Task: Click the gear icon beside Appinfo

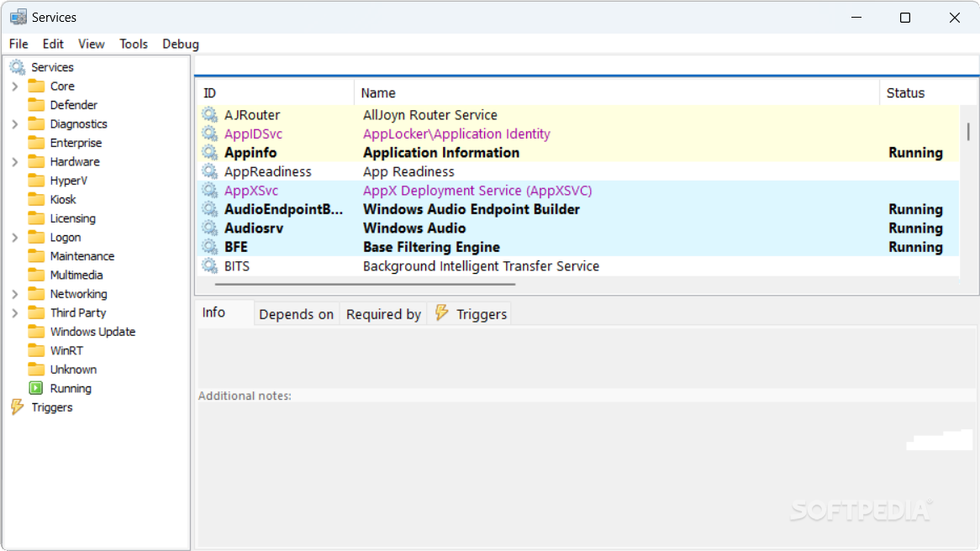Action: click(209, 152)
